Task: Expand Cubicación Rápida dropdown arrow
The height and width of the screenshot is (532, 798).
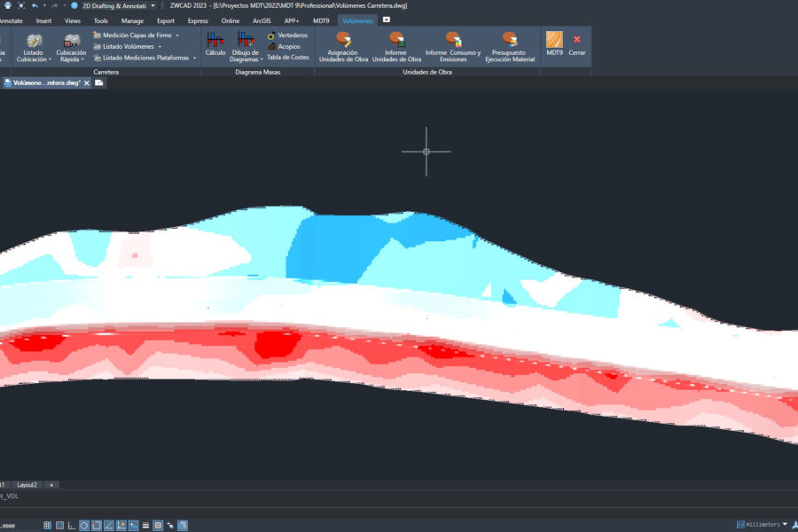Action: coord(82,59)
